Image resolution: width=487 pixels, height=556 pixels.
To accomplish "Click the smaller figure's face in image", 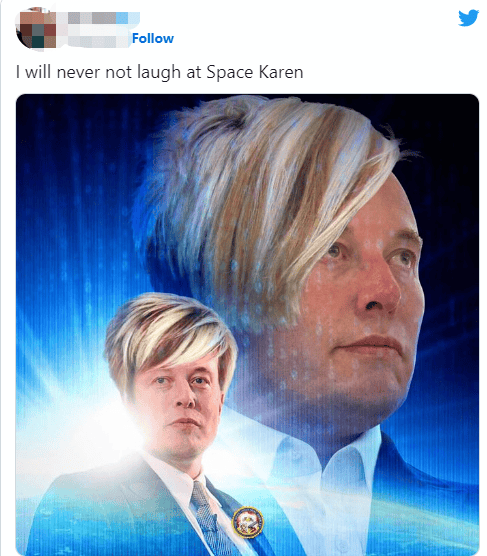I will point(179,408).
